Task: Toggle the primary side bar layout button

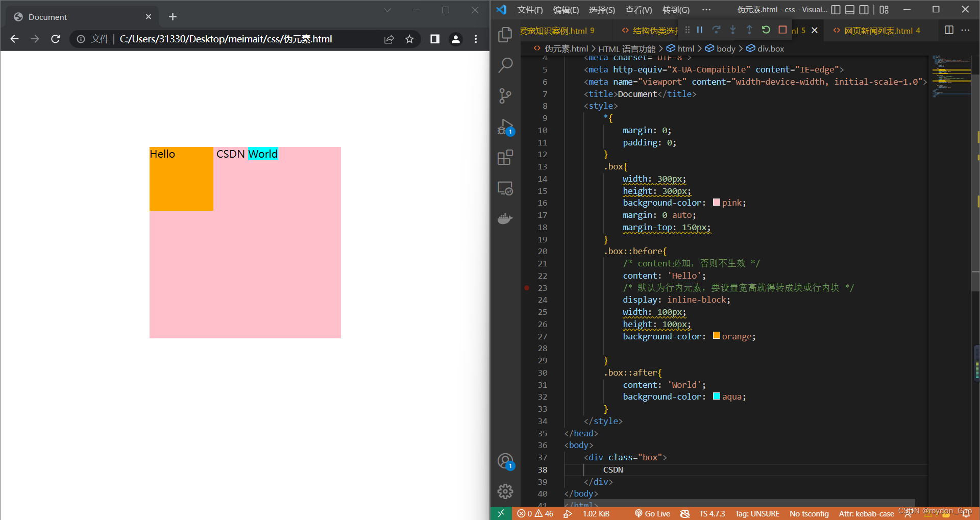Action: [x=836, y=10]
